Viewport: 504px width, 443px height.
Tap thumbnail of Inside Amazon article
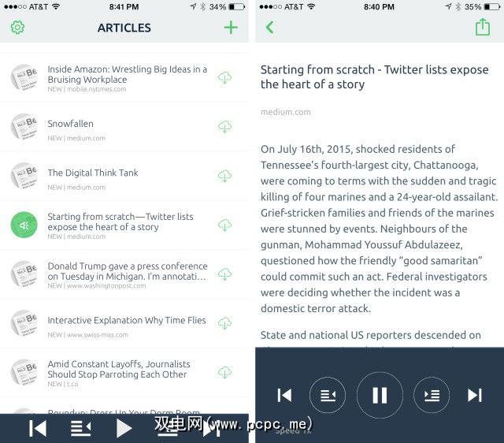(24, 77)
